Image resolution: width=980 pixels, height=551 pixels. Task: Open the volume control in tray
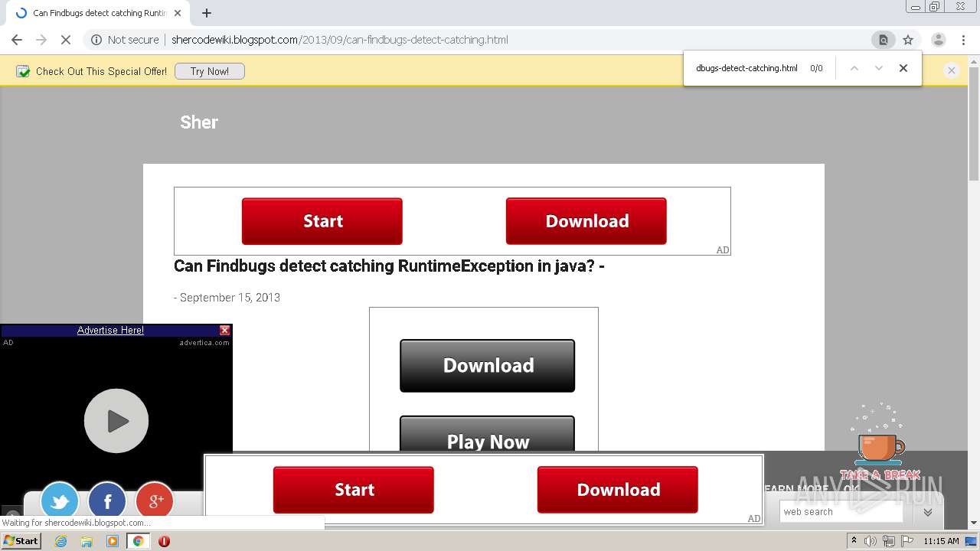871,541
